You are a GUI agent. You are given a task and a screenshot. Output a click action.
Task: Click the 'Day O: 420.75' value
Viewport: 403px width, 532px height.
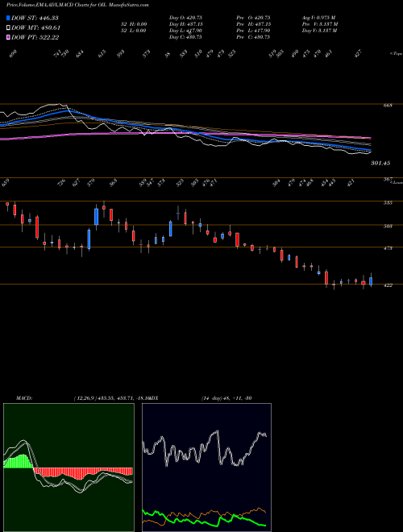(185, 18)
